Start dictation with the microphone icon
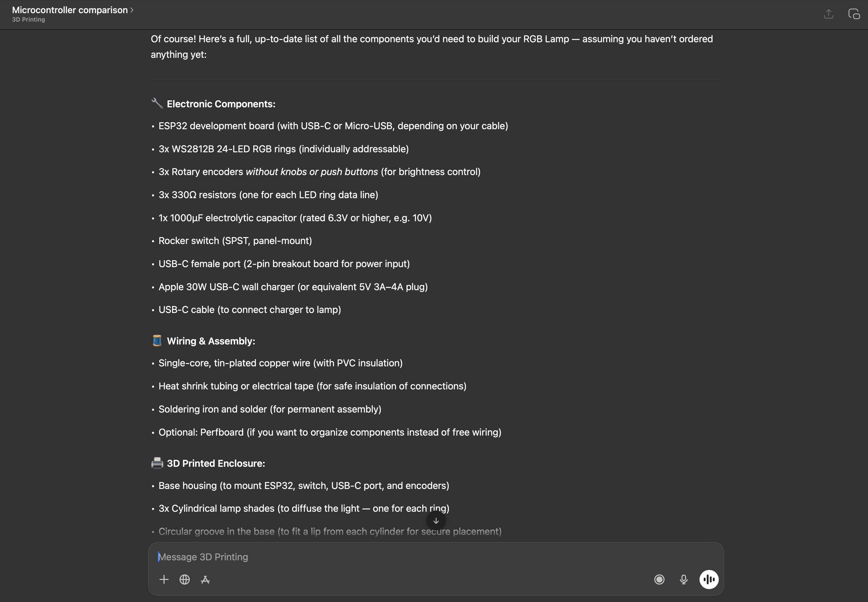The width and height of the screenshot is (868, 602). point(683,580)
